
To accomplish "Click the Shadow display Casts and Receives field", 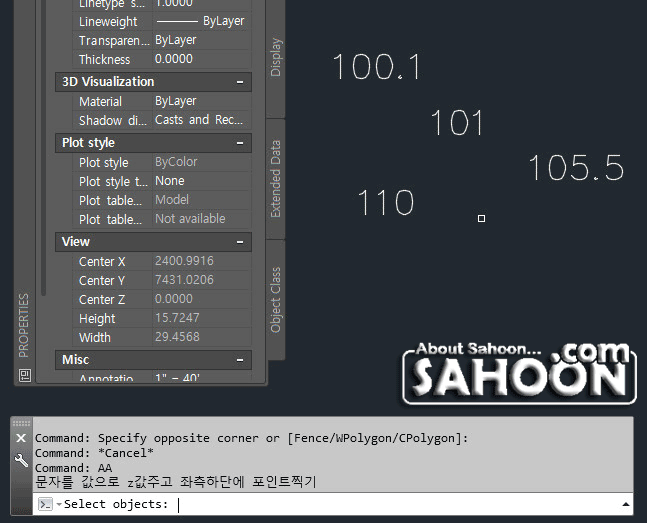I will pos(200,120).
